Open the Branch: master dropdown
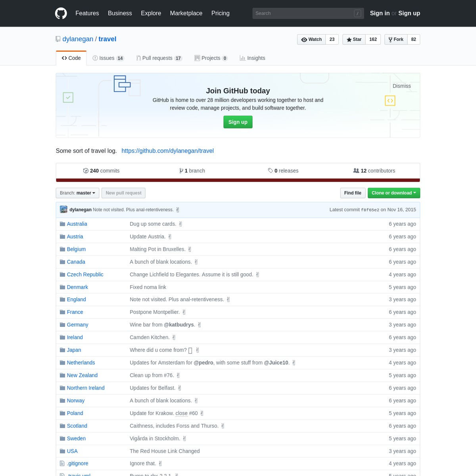 [x=77, y=193]
